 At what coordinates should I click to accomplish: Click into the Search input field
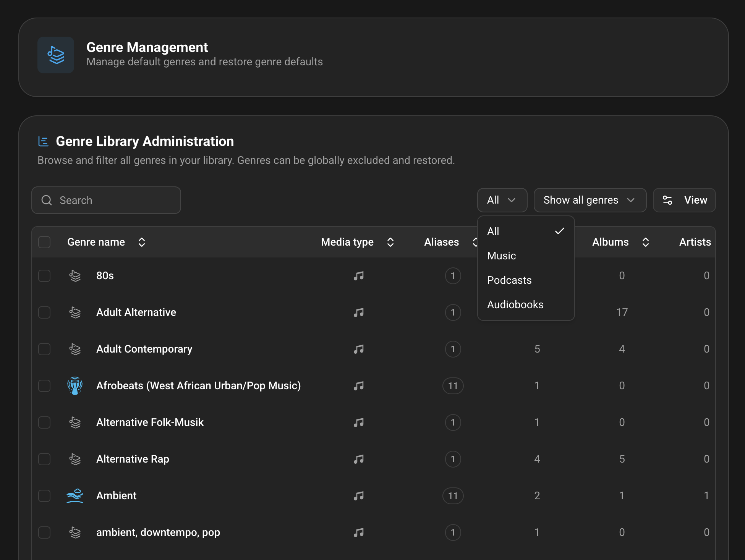click(x=106, y=200)
